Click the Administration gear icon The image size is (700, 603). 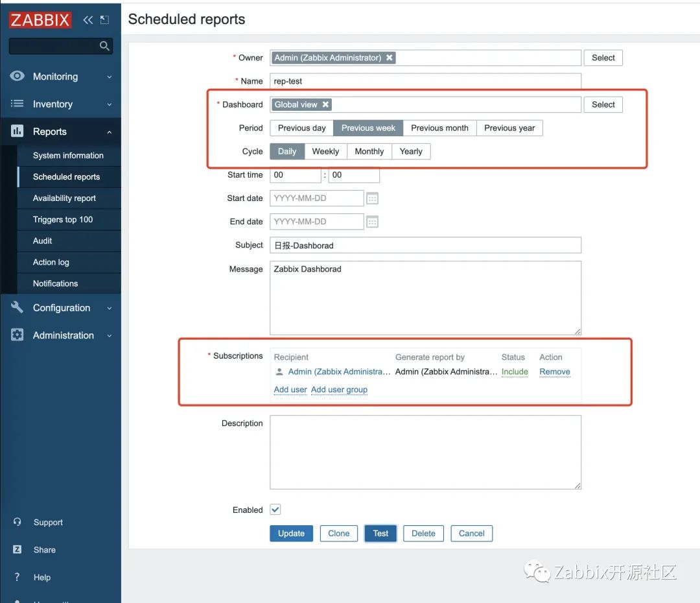(x=17, y=335)
